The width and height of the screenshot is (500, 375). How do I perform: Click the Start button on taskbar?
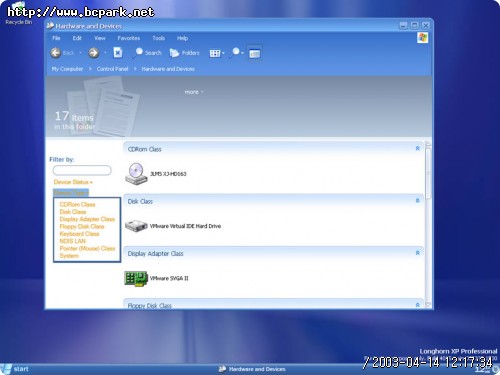[15, 369]
